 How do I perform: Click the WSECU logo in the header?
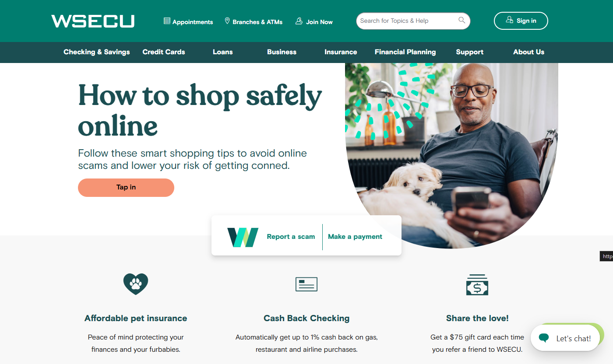coord(93,21)
